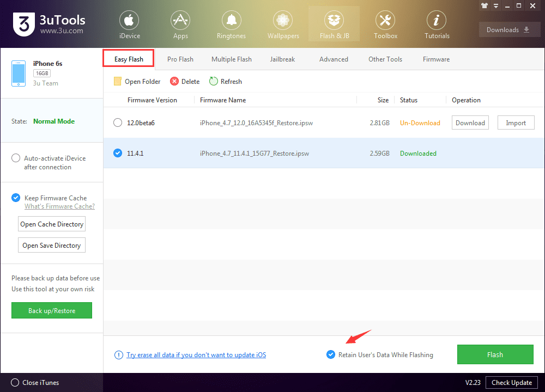Refresh the firmware list
545x392 pixels.
click(x=225, y=81)
